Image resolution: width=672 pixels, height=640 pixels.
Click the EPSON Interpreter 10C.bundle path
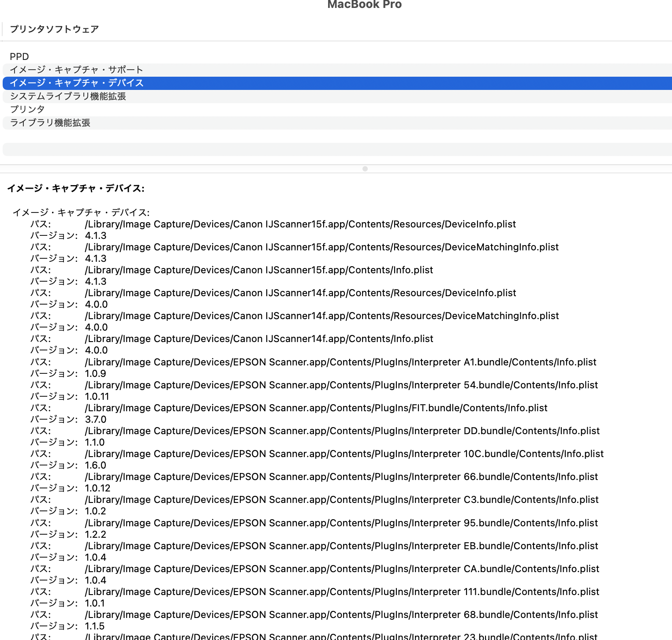click(344, 454)
